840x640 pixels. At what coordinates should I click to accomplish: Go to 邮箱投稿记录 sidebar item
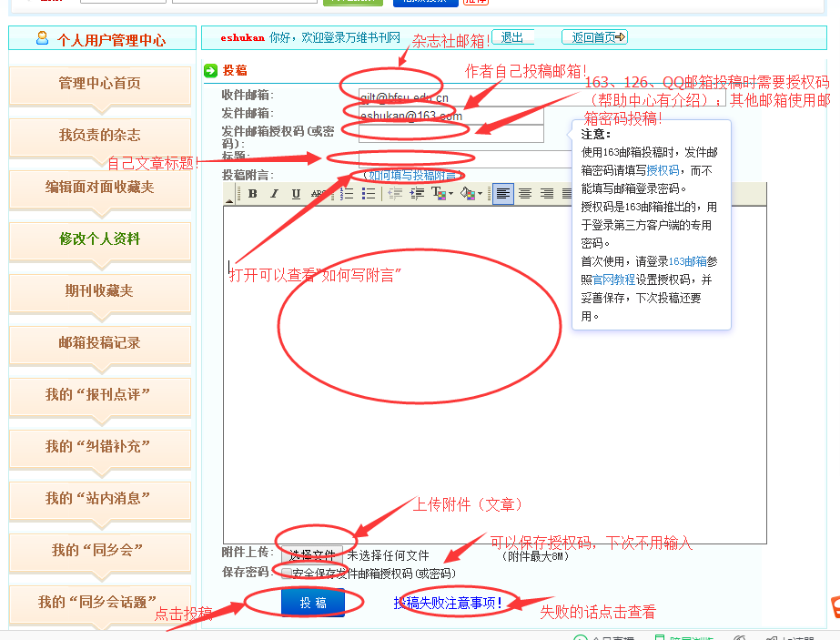click(x=99, y=343)
